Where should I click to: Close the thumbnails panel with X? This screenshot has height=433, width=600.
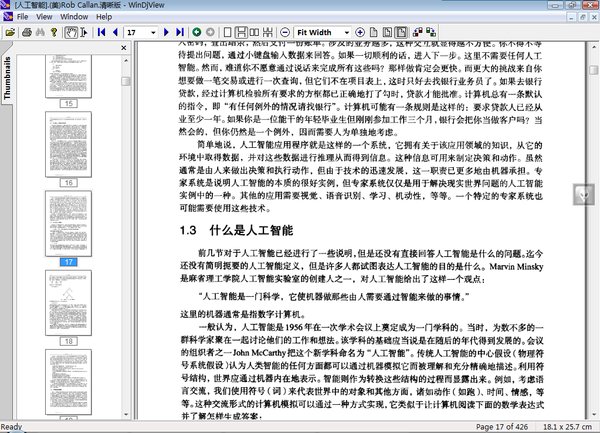[124, 48]
